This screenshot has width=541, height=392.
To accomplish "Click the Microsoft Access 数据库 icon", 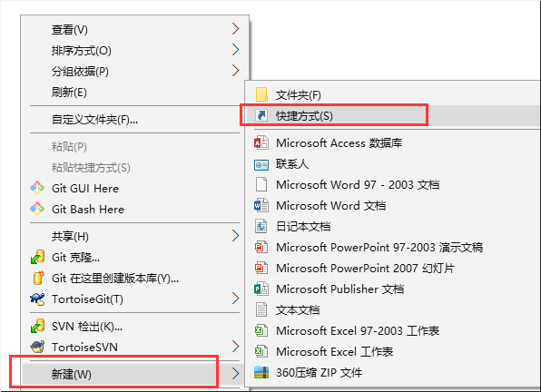I will (261, 142).
